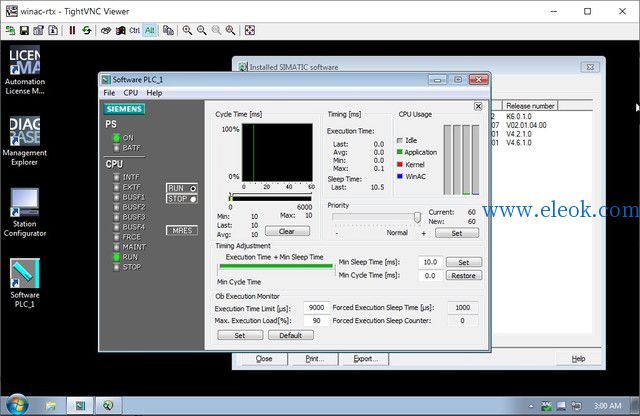Viewport: 640px width, 416px height.
Task: Select STOP mode radio button
Action: pos(182,199)
